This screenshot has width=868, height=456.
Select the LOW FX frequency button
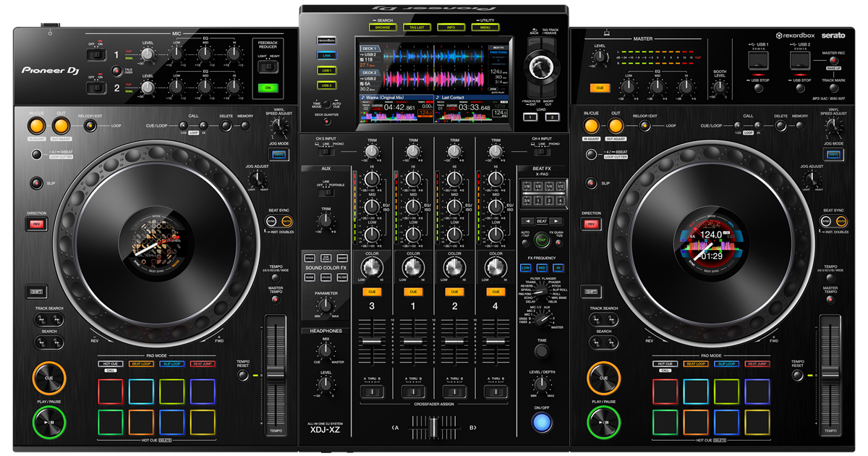526,267
